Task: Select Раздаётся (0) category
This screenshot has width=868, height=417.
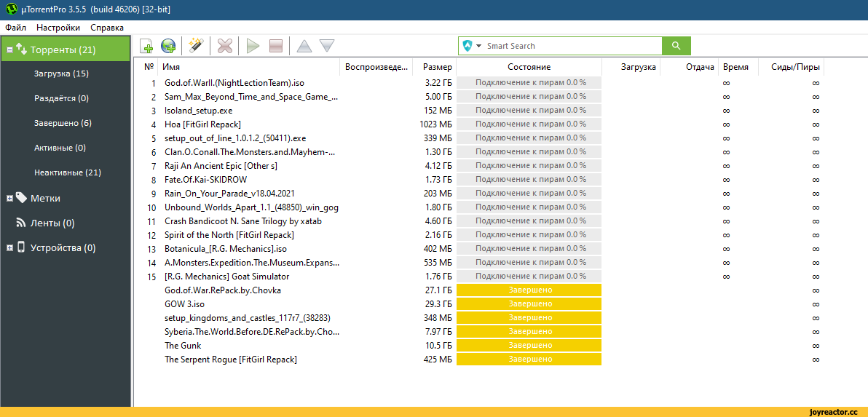Action: 61,98
